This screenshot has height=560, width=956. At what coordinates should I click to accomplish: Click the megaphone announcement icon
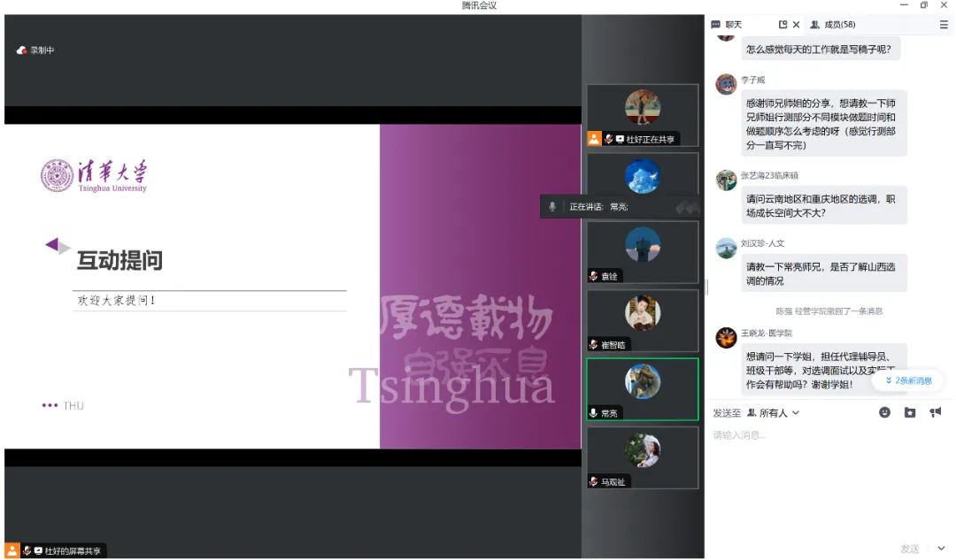[935, 412]
